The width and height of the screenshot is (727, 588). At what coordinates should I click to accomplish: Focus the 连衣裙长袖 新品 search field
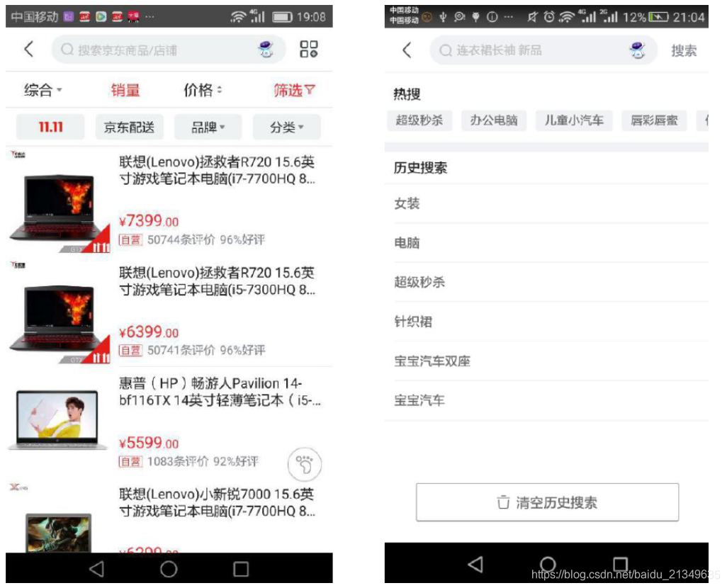543,50
